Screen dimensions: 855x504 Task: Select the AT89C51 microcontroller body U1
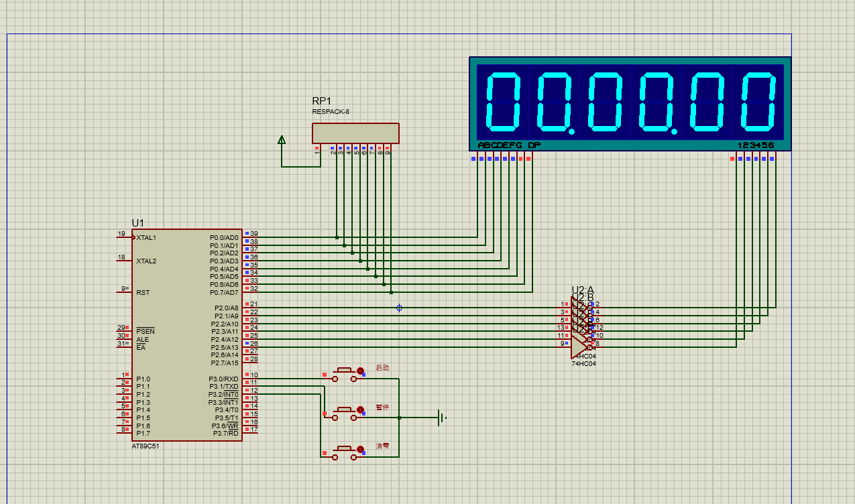tap(186, 335)
